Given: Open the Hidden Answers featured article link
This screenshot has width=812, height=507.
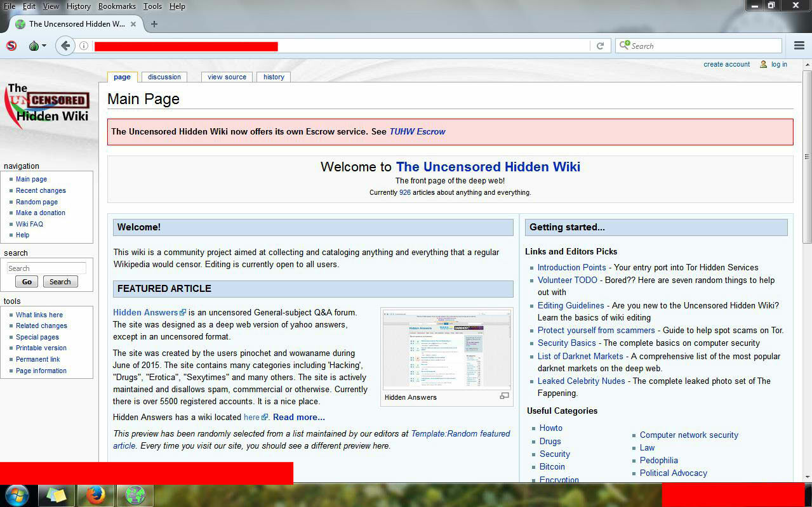Looking at the screenshot, I should pos(145,312).
